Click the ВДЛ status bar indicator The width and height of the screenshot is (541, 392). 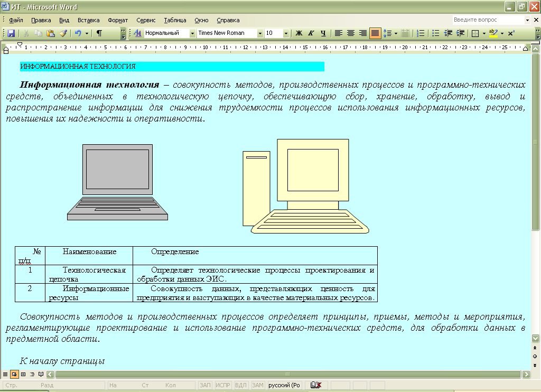(x=241, y=385)
